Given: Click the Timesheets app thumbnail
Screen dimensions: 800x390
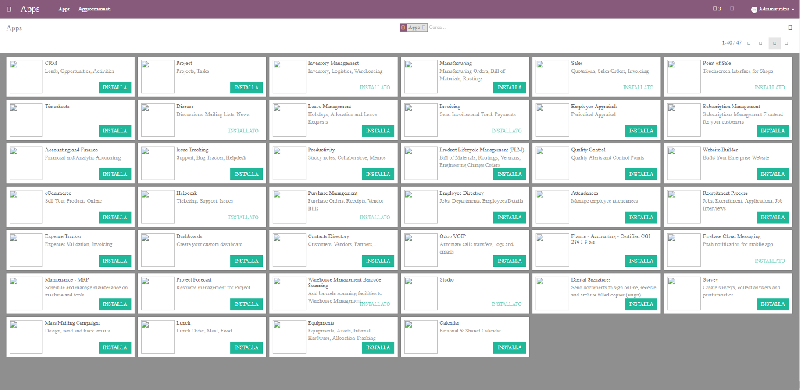Looking at the screenshot, I should pyautogui.click(x=26, y=120).
